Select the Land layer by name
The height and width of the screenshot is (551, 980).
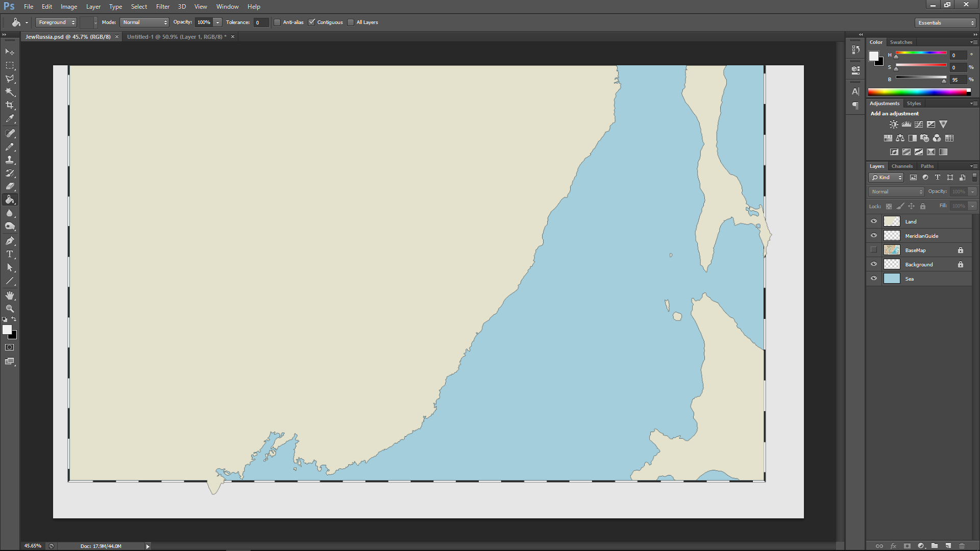pos(911,222)
